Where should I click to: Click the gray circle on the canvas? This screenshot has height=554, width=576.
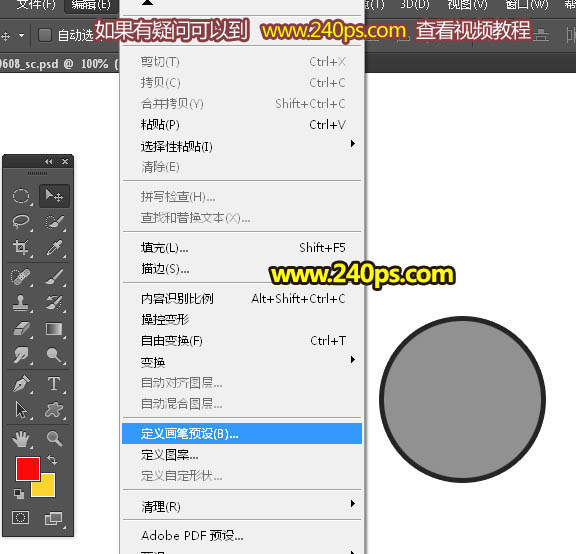tap(462, 399)
